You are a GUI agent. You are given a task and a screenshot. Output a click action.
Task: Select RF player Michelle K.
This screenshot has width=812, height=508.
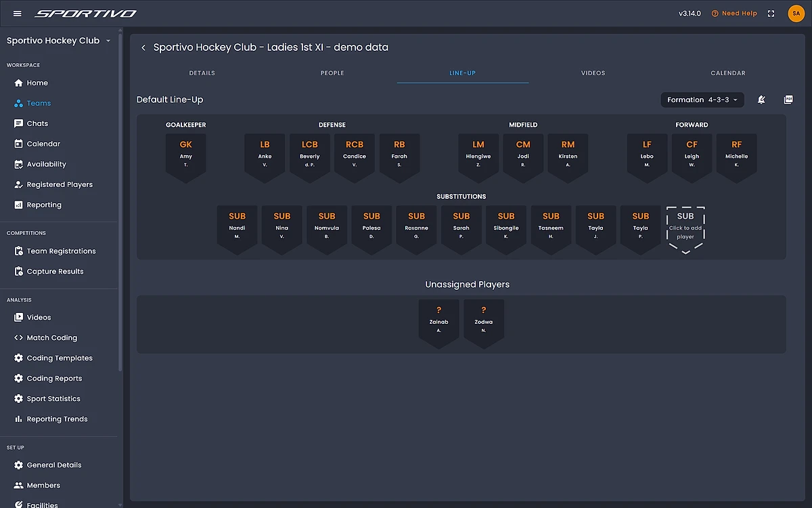[x=736, y=157]
